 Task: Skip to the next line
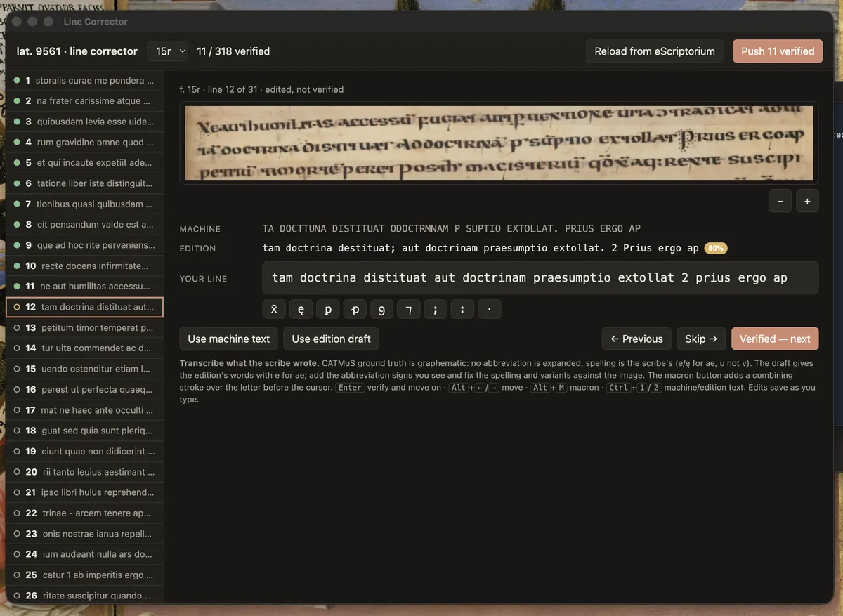pyautogui.click(x=701, y=339)
